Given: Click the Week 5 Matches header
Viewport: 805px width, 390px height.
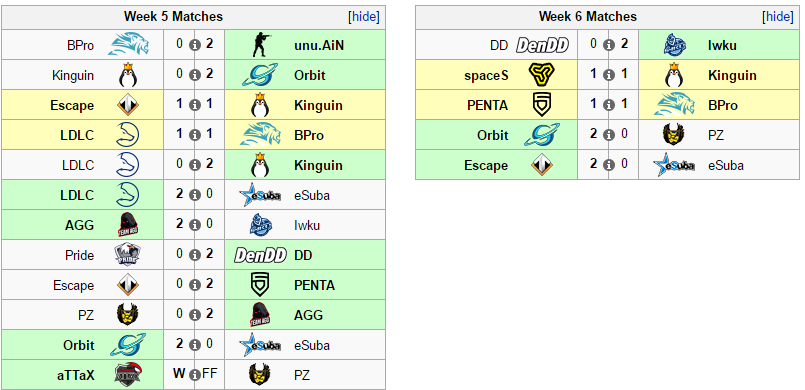Looking at the screenshot, I should click(174, 16).
